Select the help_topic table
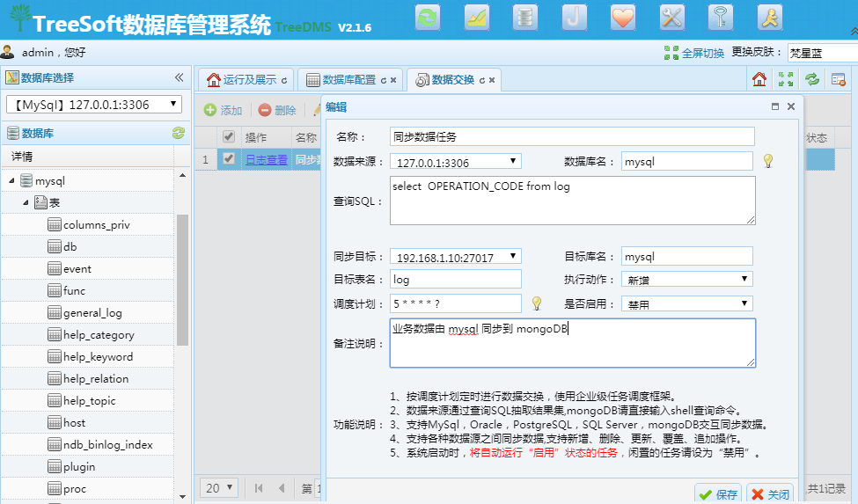The image size is (858, 504). 89,401
